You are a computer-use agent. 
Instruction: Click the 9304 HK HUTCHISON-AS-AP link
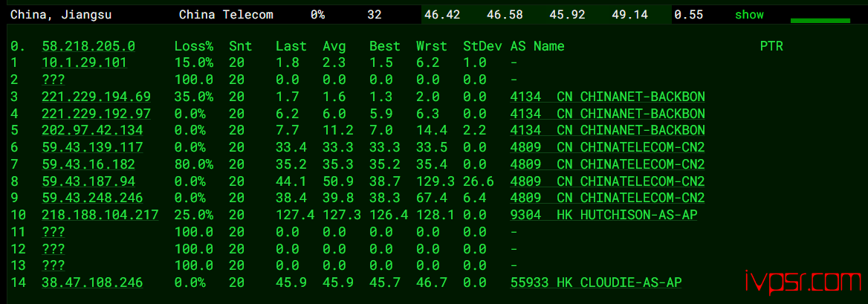[x=603, y=215]
